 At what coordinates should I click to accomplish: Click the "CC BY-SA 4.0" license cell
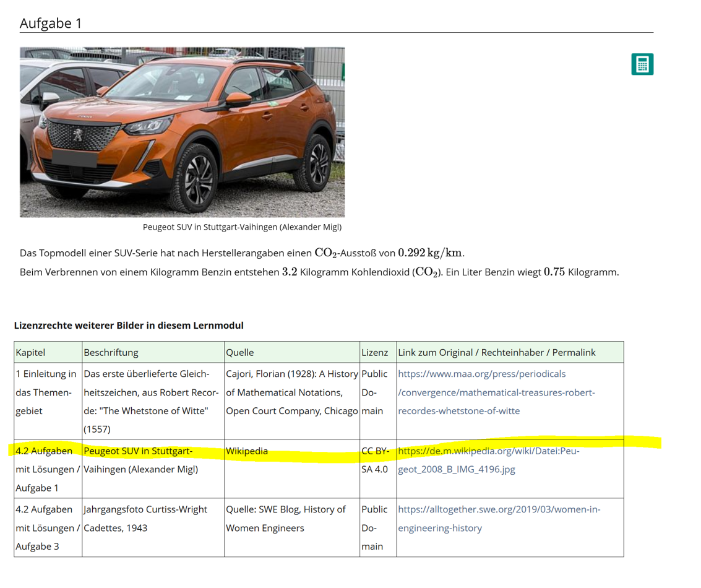point(375,460)
